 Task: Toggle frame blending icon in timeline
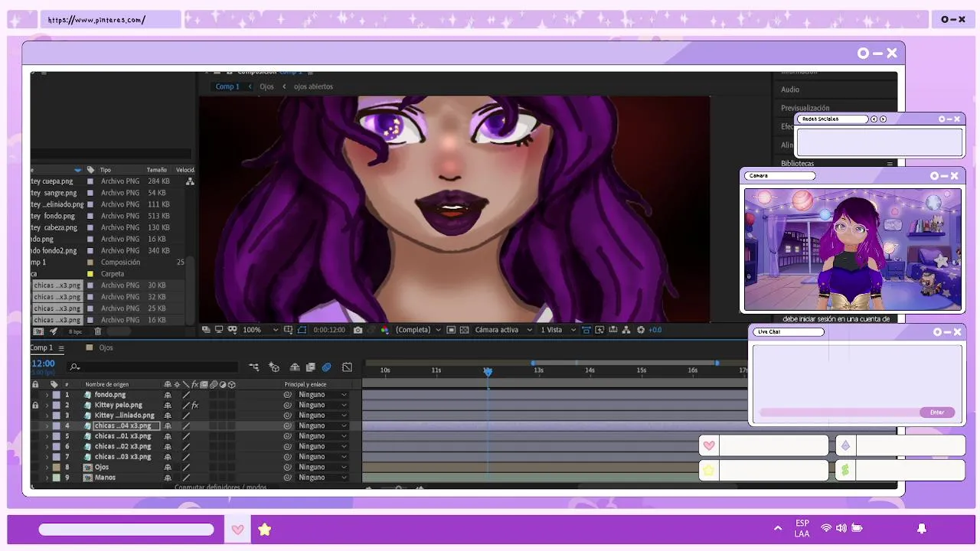[x=311, y=367]
